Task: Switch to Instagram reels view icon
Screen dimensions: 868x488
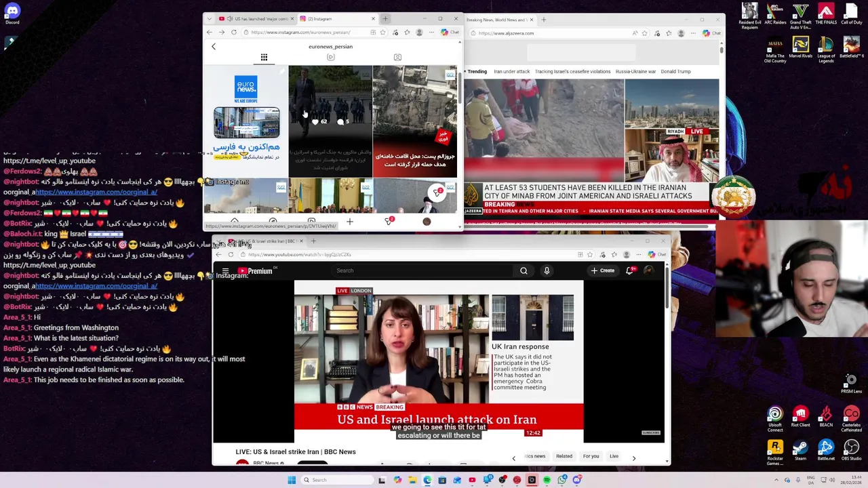Action: click(x=330, y=58)
